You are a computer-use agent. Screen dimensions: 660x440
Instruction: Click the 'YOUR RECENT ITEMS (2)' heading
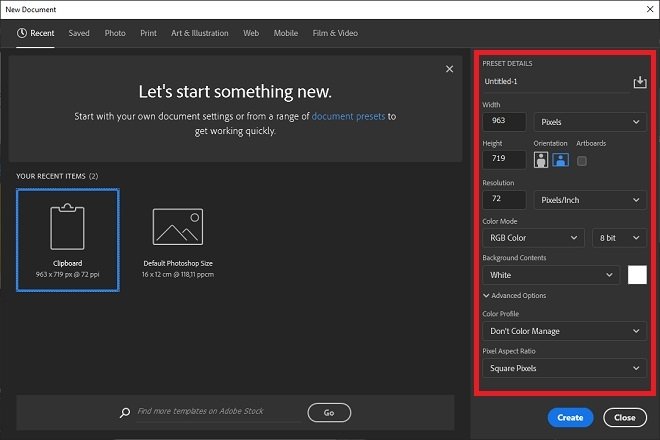[57, 176]
